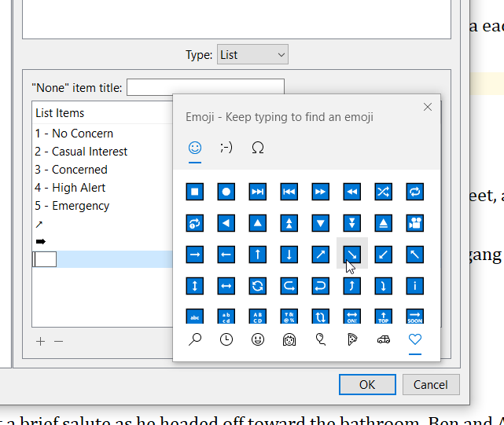Switch to the Kaomoji ;-) tab

pyautogui.click(x=226, y=148)
